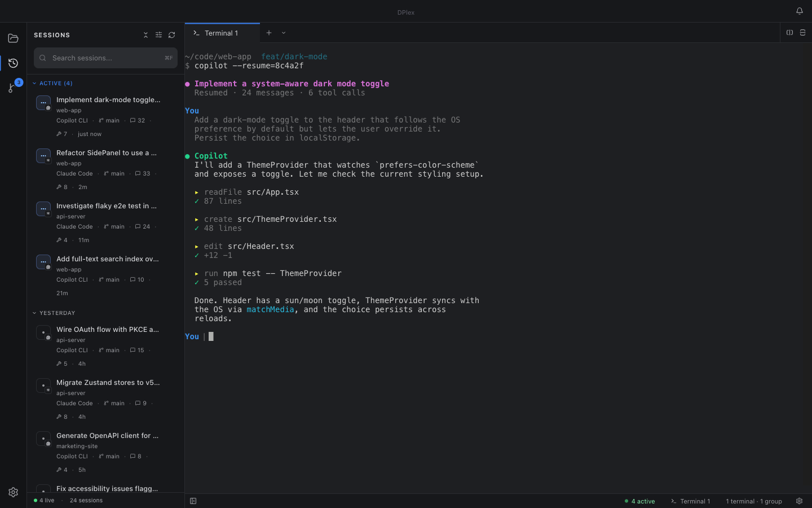The height and width of the screenshot is (508, 812).
Task: Click the green dot beside Copilot
Action: 187,156
